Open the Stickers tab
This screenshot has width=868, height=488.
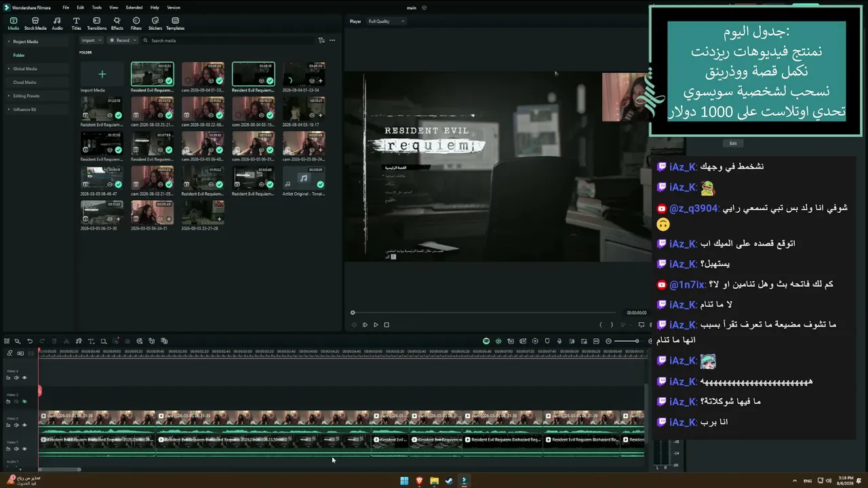pyautogui.click(x=155, y=24)
